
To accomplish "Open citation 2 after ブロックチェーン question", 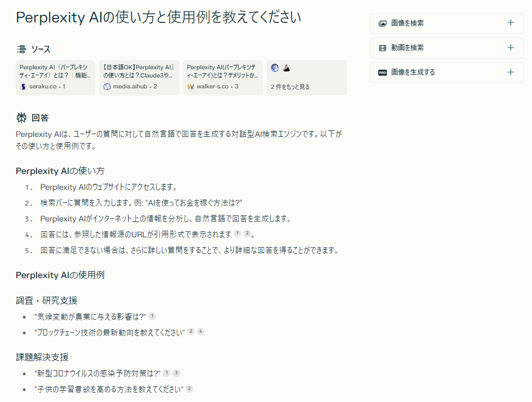I will coord(191,332).
